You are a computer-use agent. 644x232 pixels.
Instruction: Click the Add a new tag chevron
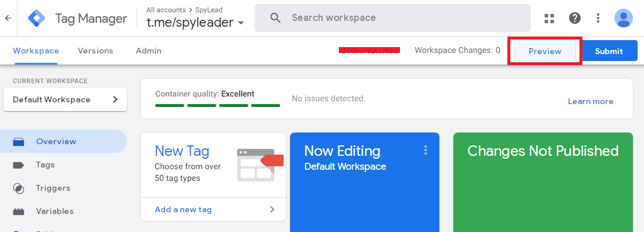[x=272, y=209]
